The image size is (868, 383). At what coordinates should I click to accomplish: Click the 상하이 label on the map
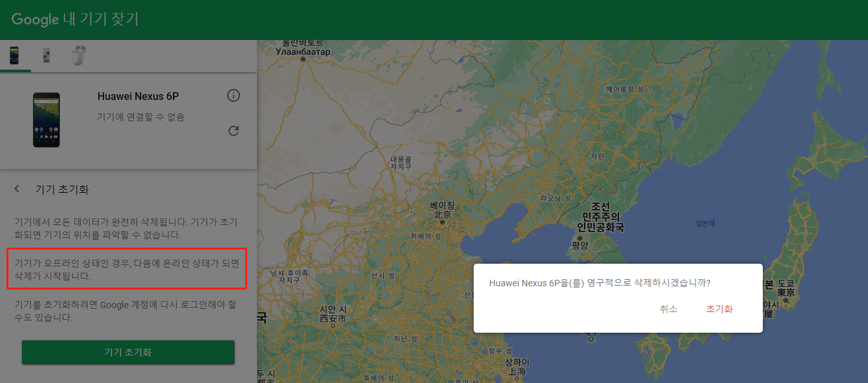pos(516,362)
